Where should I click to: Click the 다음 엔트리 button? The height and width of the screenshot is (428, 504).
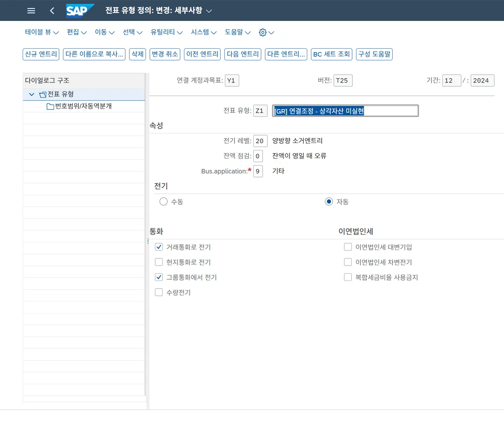coord(243,54)
